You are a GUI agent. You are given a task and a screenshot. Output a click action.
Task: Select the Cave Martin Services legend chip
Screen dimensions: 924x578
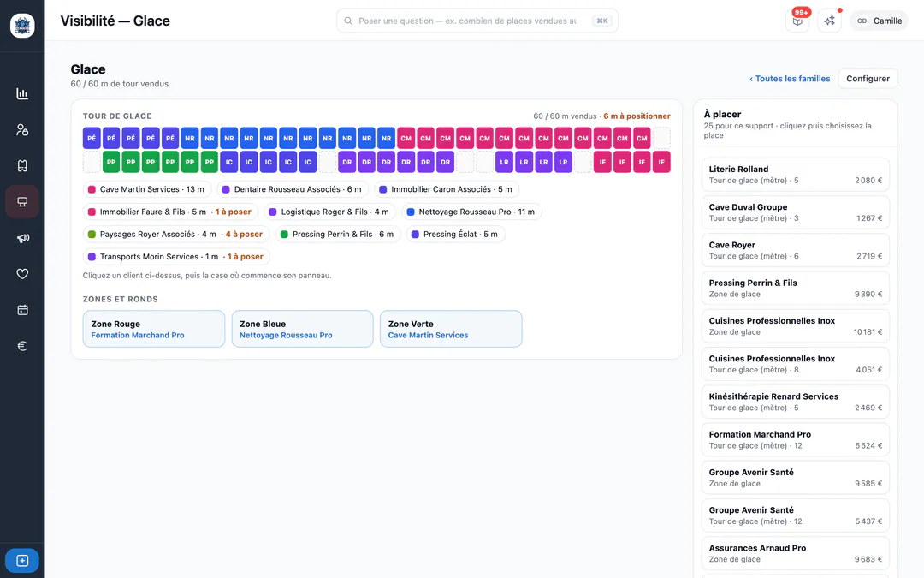pyautogui.click(x=147, y=189)
